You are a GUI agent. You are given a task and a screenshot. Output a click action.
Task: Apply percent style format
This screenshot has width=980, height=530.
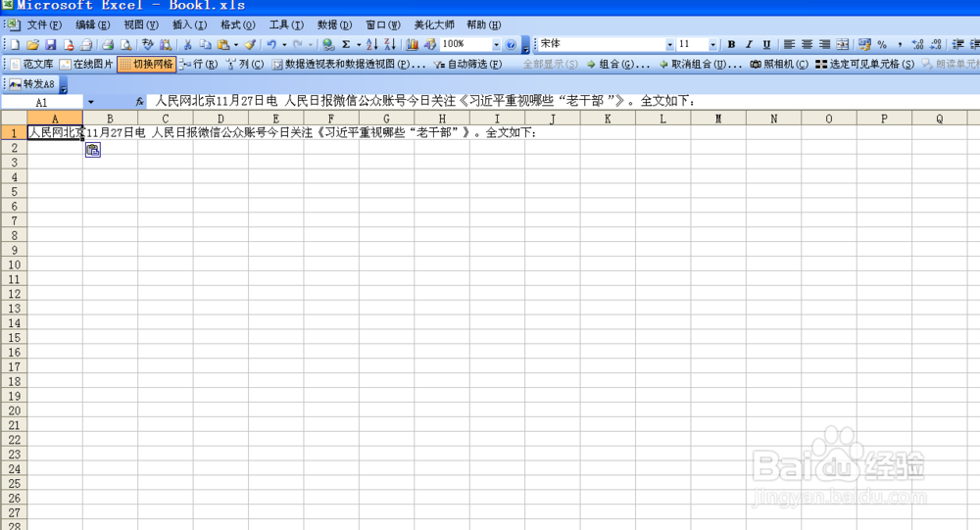pos(882,44)
